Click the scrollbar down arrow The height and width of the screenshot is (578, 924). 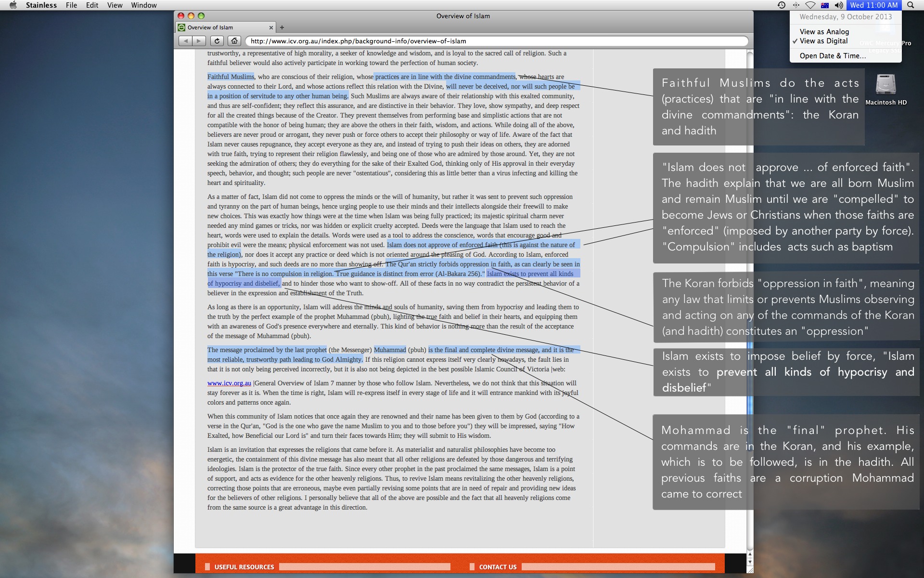coord(750,562)
